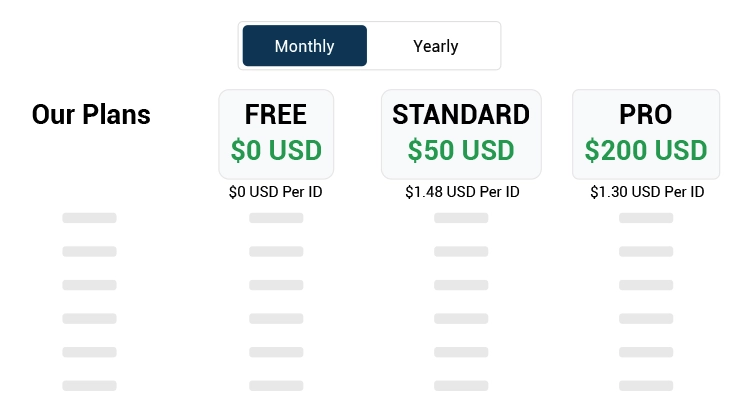The height and width of the screenshot is (415, 739).
Task: Switch billing to Yearly
Action: click(x=435, y=46)
